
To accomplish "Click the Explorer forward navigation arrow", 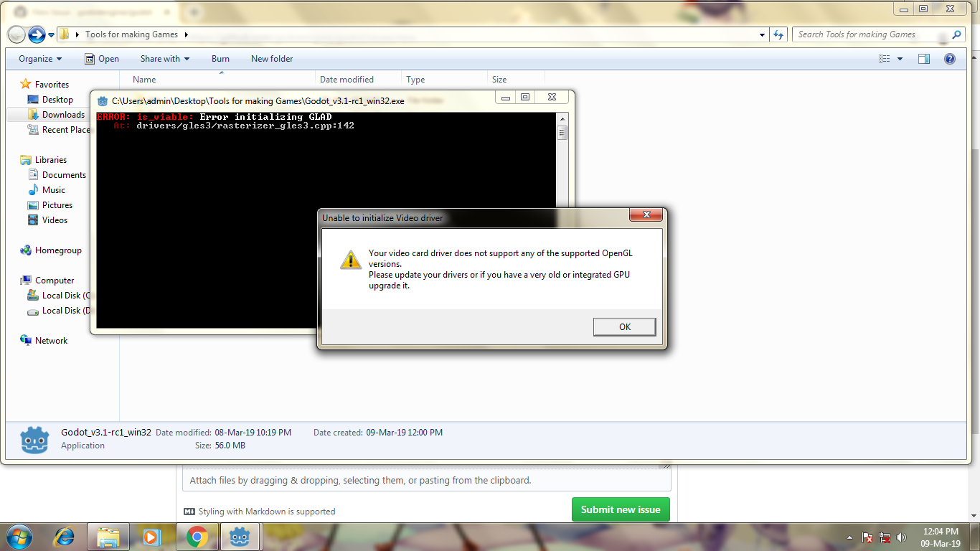I will (x=37, y=34).
